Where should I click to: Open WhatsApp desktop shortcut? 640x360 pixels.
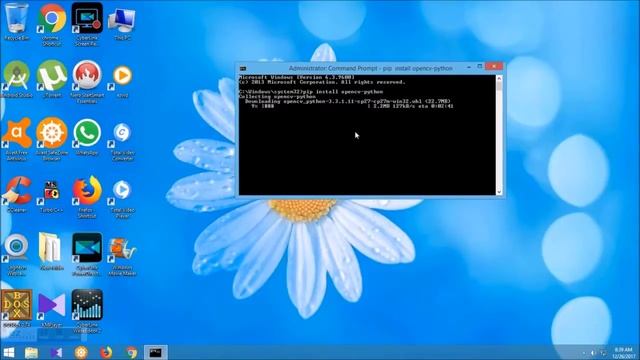pyautogui.click(x=87, y=136)
